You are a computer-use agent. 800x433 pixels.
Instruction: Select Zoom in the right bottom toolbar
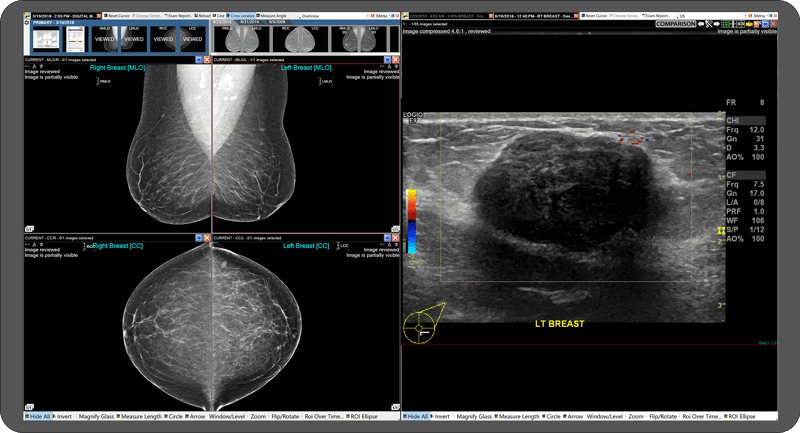[x=635, y=417]
